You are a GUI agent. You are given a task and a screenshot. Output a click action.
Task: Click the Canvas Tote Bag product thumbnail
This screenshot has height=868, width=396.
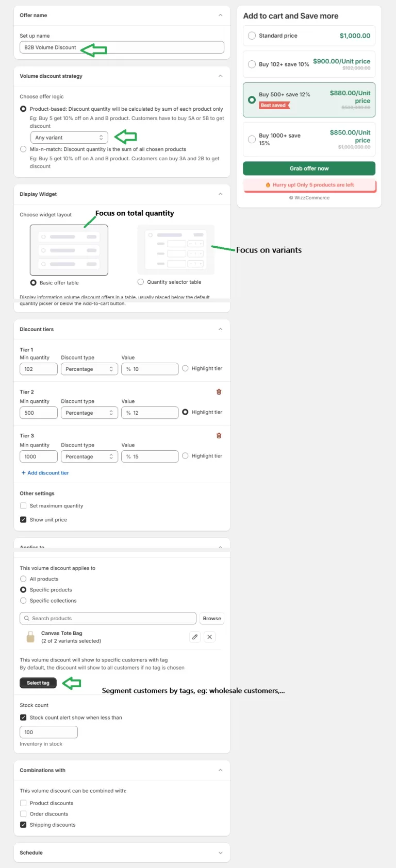click(x=30, y=637)
